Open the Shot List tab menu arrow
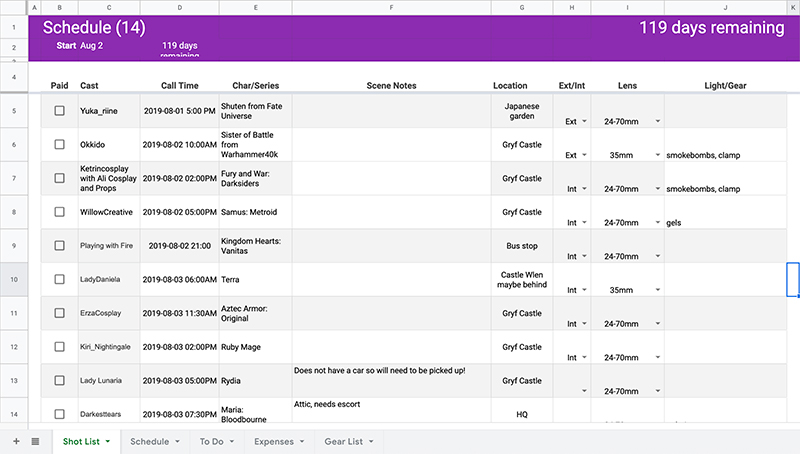 pos(107,441)
